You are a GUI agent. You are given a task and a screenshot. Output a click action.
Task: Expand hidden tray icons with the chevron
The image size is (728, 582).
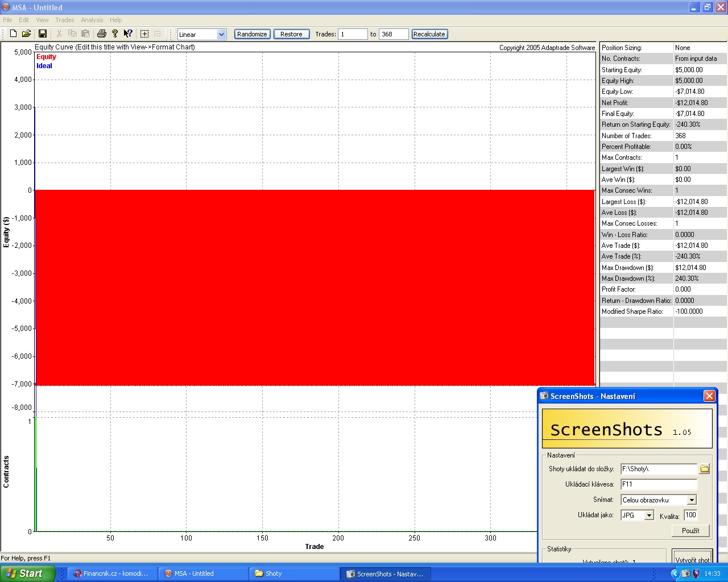675,573
